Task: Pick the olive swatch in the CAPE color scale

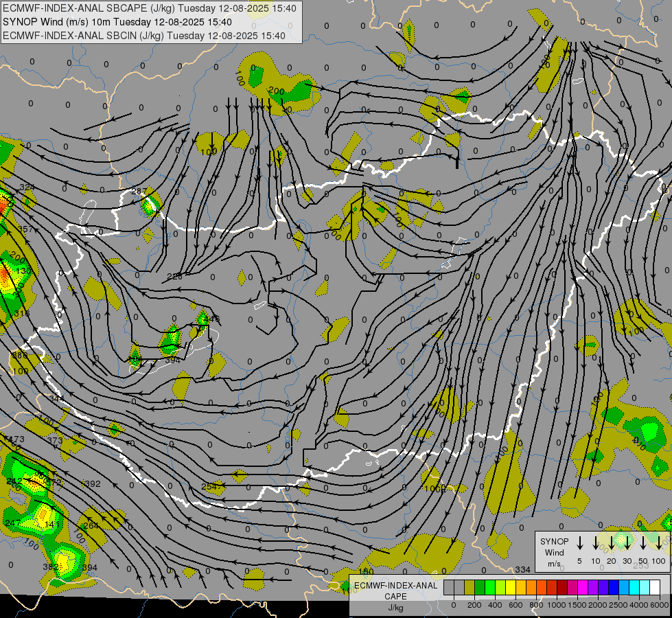Action: [x=470, y=588]
